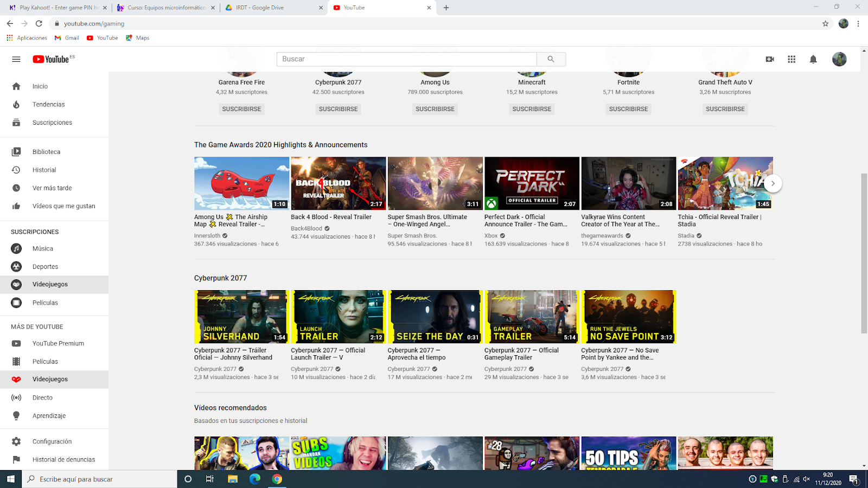Play Seize the Day Cyberpunk thumbnail
This screenshot has height=488, width=868.
tap(435, 317)
